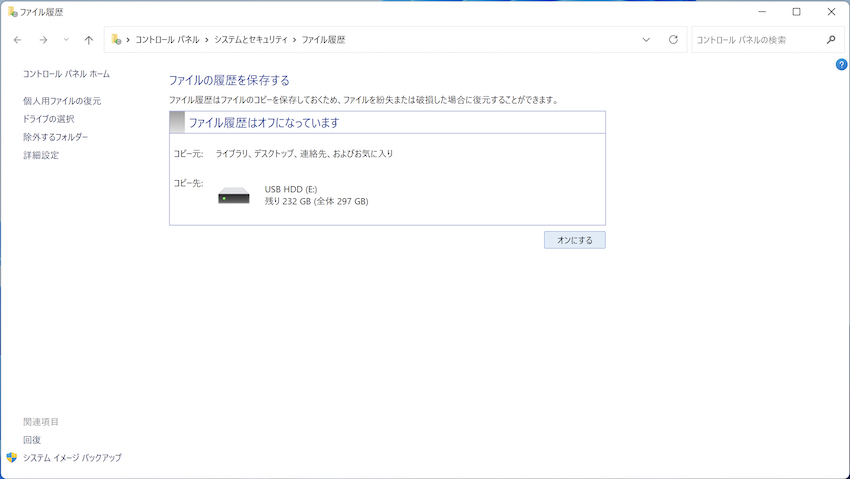Minimize the ファイル履歴 window

tap(762, 11)
